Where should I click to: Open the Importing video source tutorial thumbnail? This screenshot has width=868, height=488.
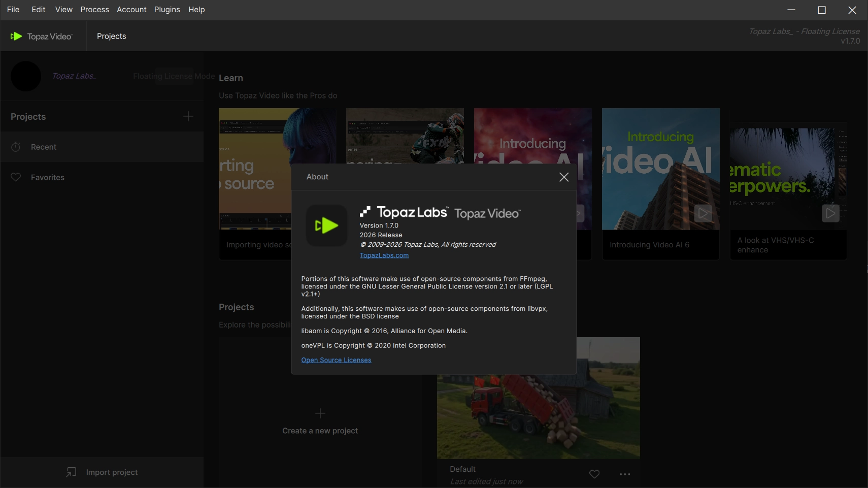coord(255,169)
